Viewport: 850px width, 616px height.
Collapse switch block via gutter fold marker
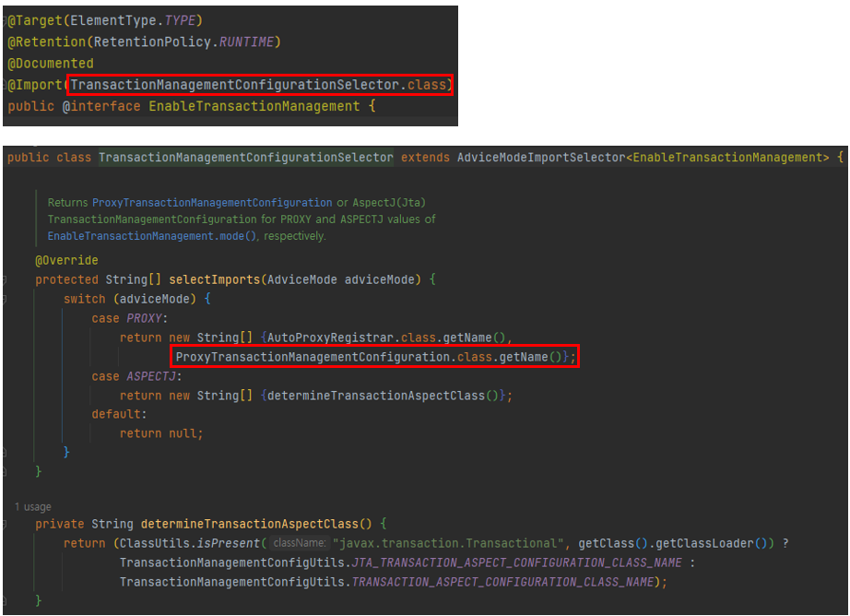tap(5, 300)
